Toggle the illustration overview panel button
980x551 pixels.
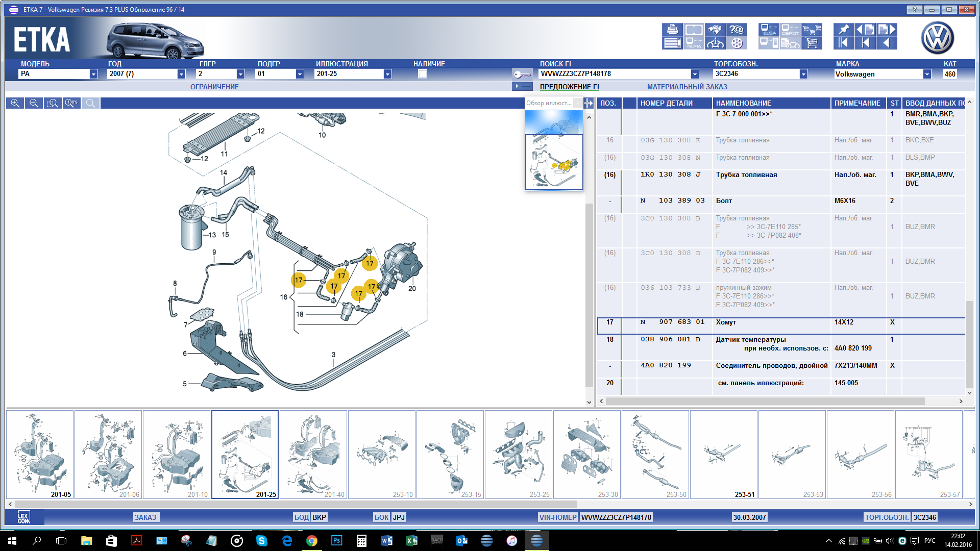coord(588,103)
